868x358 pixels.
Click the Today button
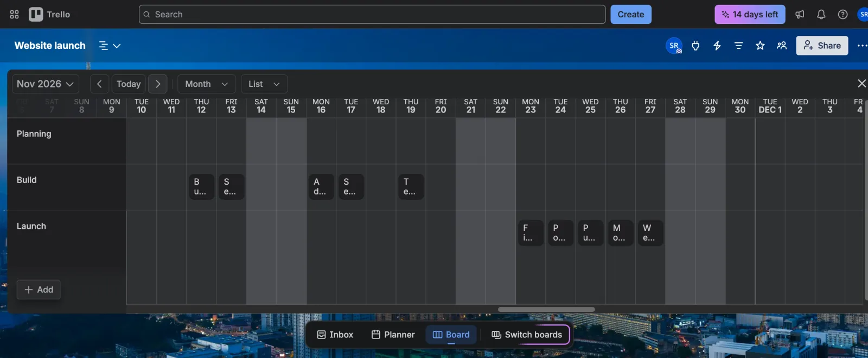(x=129, y=84)
